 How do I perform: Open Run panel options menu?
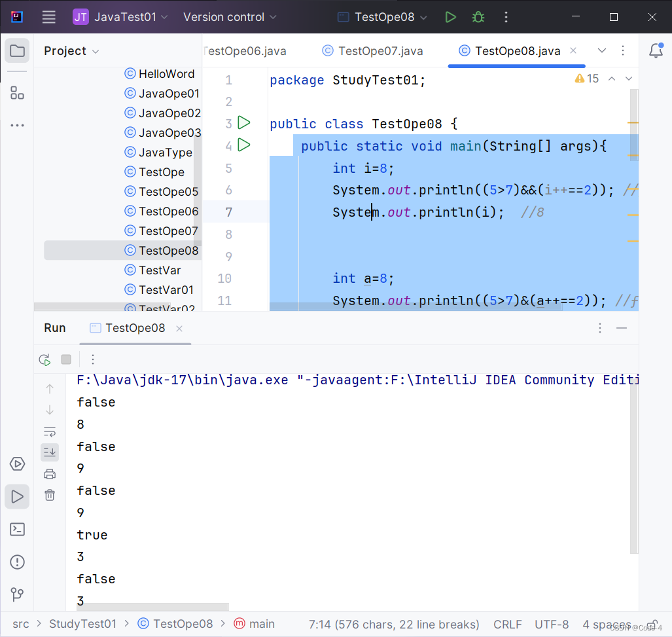[x=600, y=328]
